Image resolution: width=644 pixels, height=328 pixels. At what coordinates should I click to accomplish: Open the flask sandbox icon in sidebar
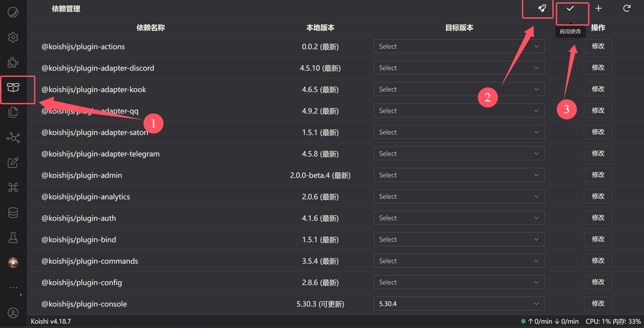13,238
